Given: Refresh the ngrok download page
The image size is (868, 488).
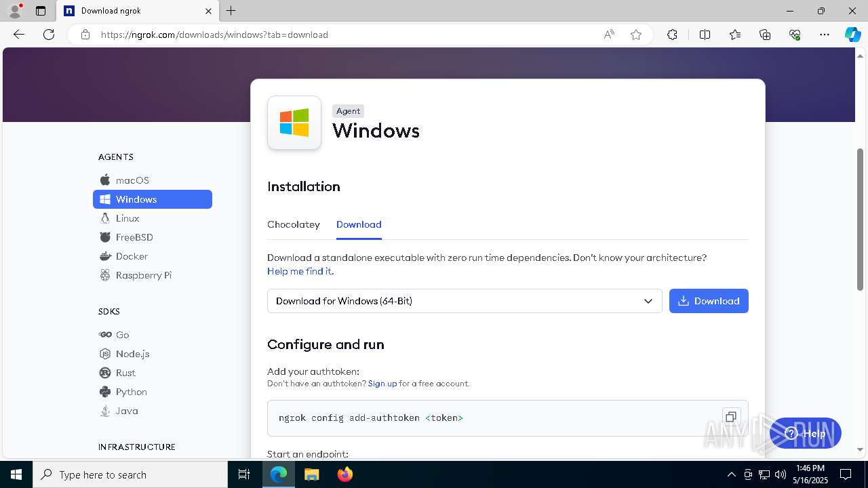Looking at the screenshot, I should [49, 35].
